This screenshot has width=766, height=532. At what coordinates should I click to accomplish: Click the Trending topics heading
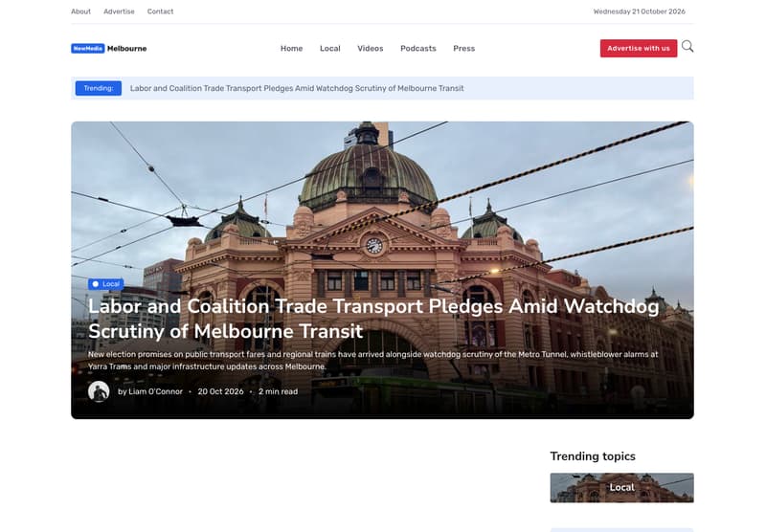[x=593, y=456]
